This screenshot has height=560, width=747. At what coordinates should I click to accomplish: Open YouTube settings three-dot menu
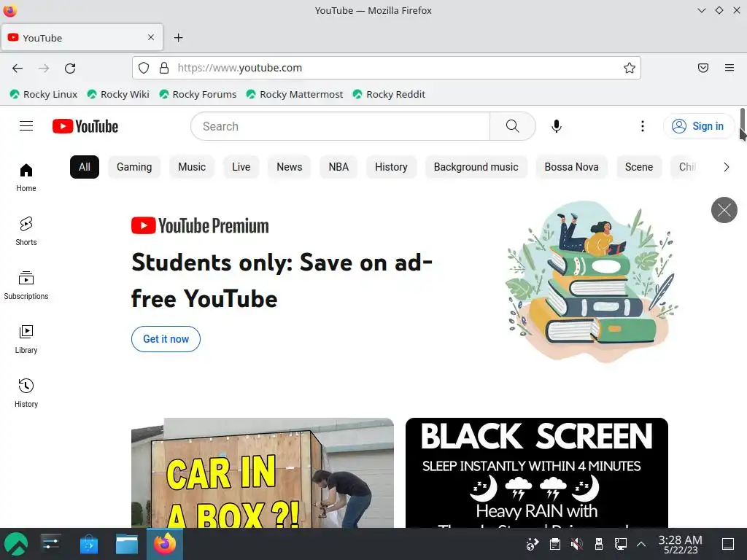[642, 126]
